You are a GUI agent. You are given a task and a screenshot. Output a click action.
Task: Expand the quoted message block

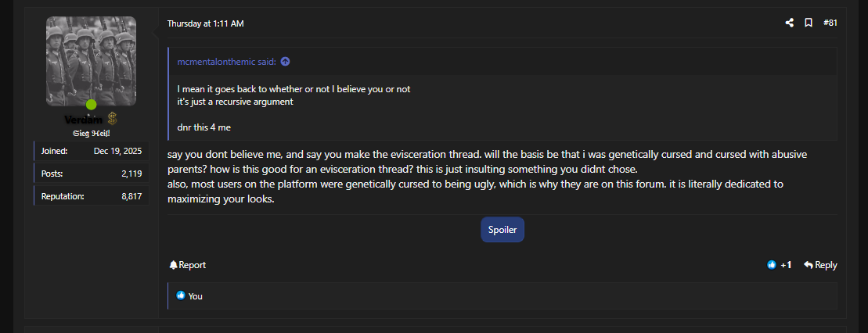[x=501, y=107]
